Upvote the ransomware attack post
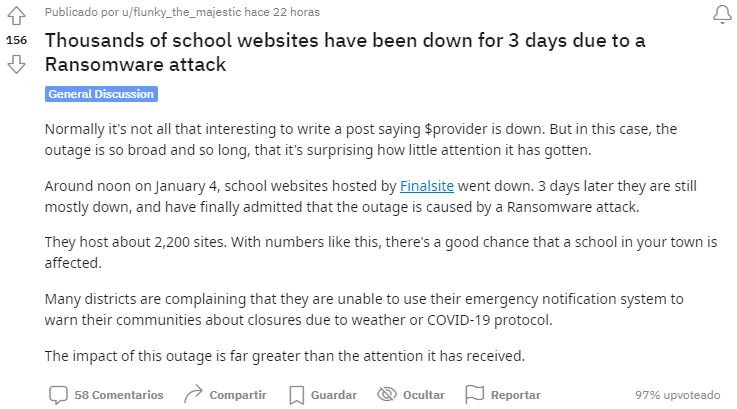 [x=16, y=16]
